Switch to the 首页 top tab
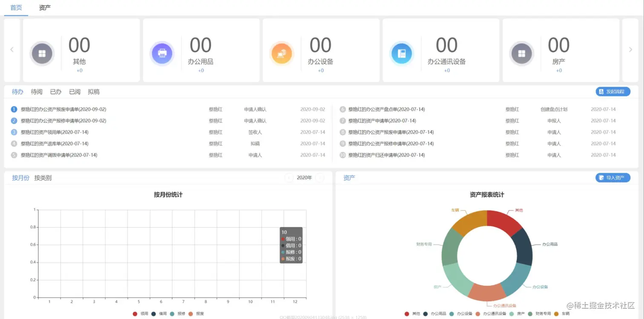The height and width of the screenshot is (319, 644). pos(16,8)
